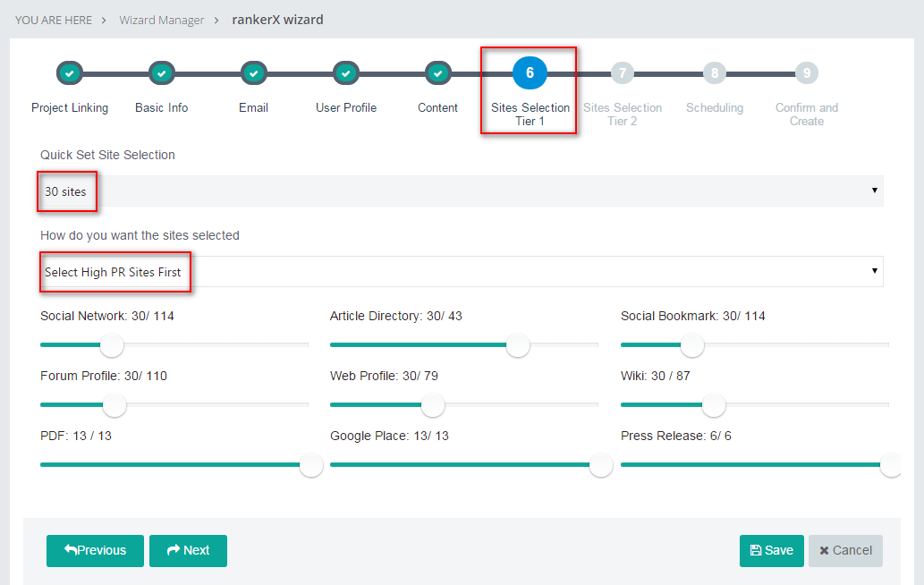Screen dimensions: 924x585
Task: Adjust the Web Profile slider handle
Action: pos(433,405)
